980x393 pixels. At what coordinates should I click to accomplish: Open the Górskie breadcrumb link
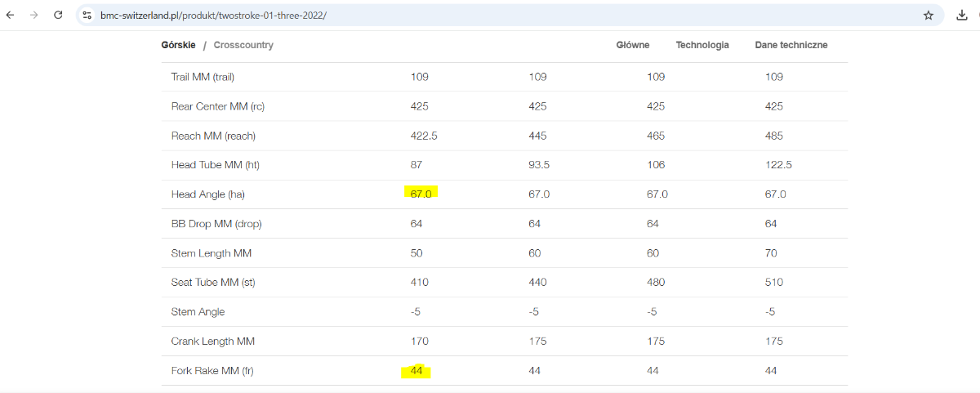click(178, 45)
